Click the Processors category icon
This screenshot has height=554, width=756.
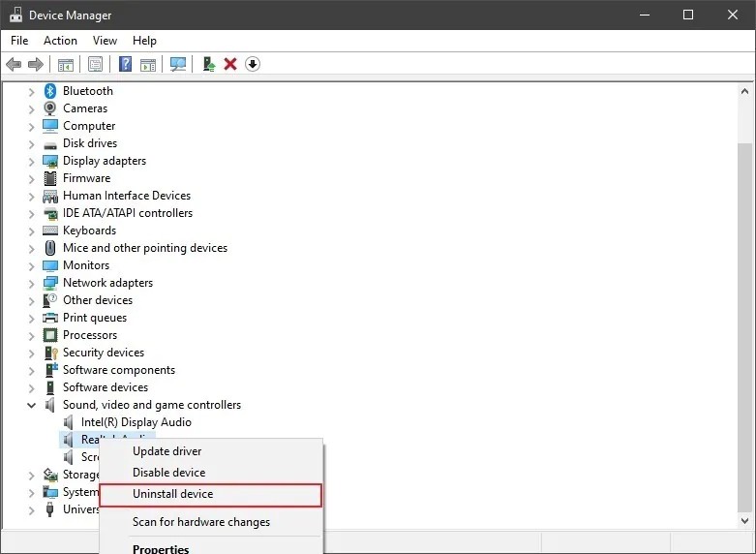click(x=50, y=335)
